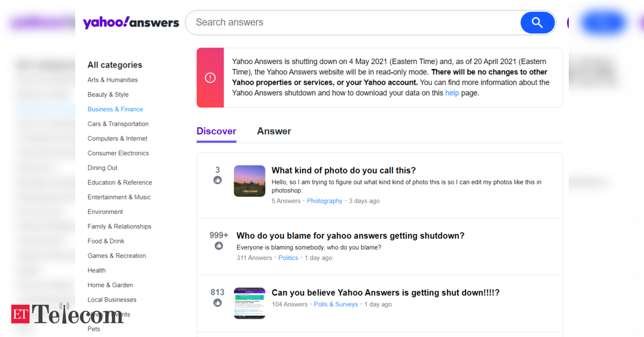Click thumbs-up on the 999+ blame question

[219, 246]
